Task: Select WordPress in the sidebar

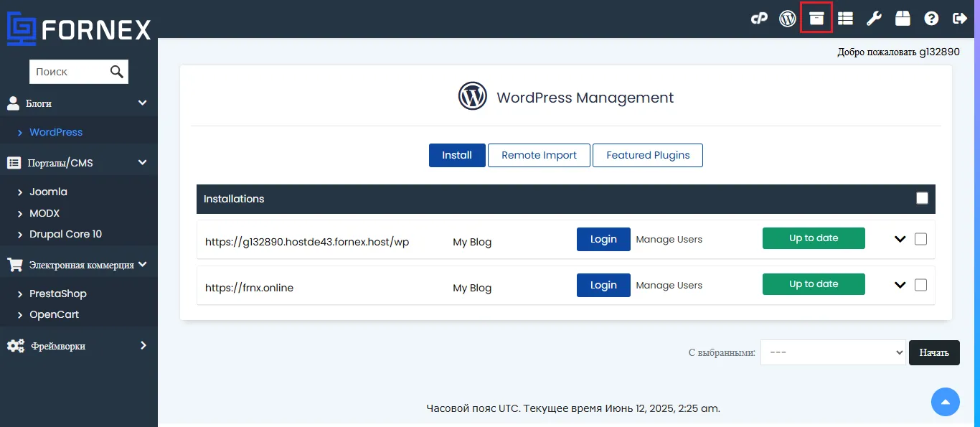Action: pos(56,132)
